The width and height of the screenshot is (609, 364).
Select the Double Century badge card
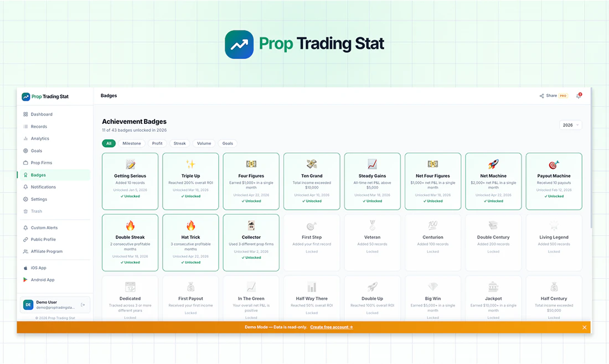(493, 242)
